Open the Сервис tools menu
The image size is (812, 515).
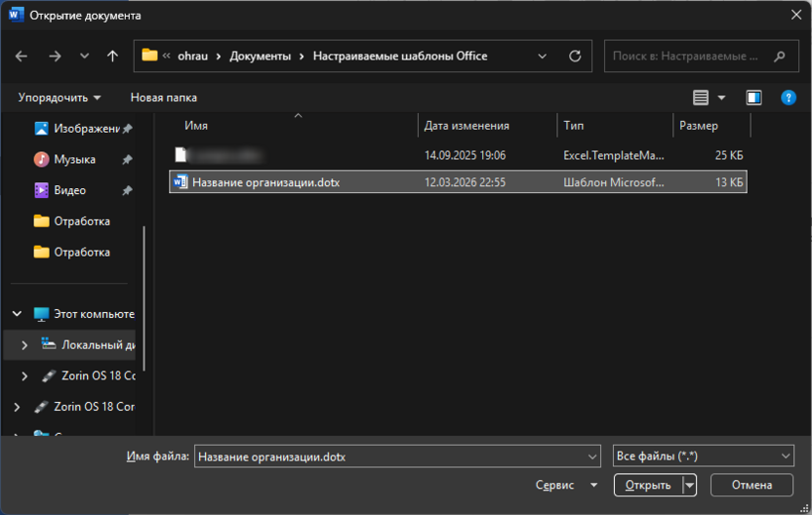(566, 485)
